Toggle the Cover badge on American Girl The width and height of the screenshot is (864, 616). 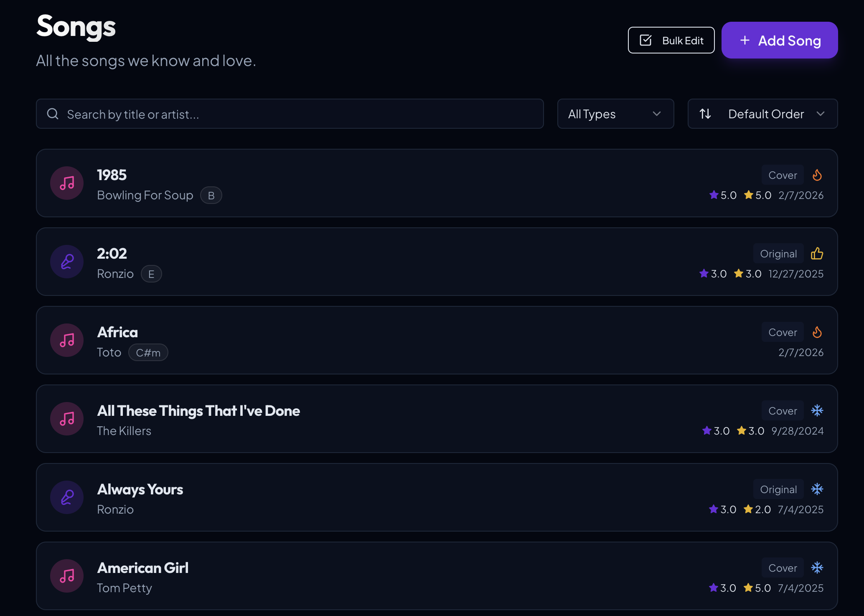pyautogui.click(x=782, y=568)
